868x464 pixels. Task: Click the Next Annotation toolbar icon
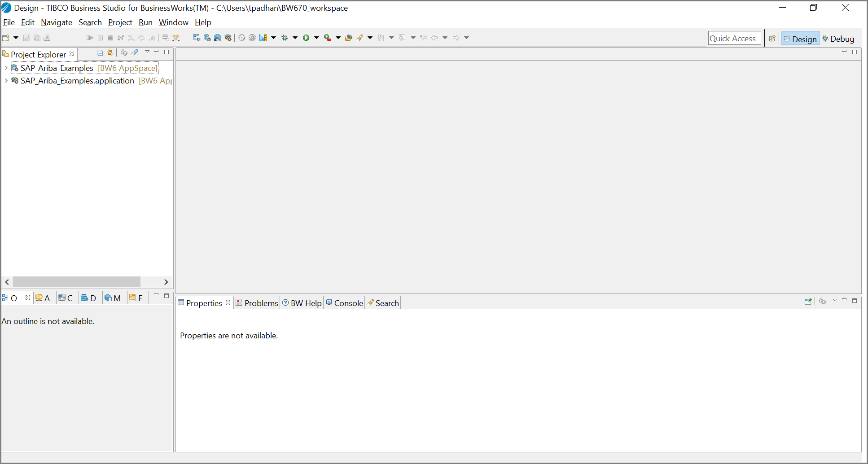click(381, 38)
